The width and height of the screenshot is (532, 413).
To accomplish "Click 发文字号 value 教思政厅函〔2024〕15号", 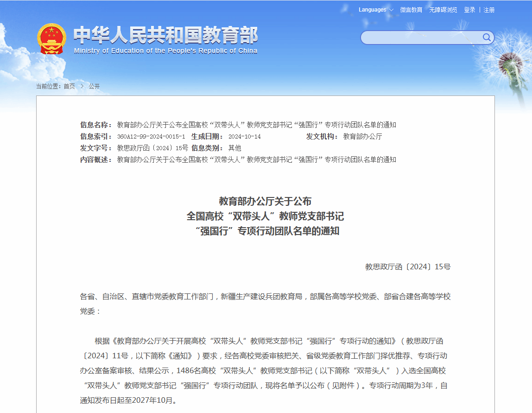I will (152, 148).
